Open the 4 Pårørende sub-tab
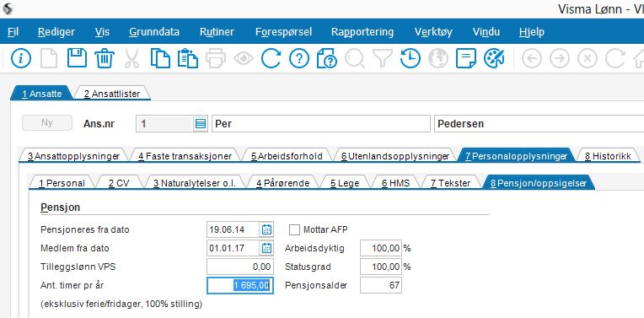The height and width of the screenshot is (318, 644). coord(282,183)
